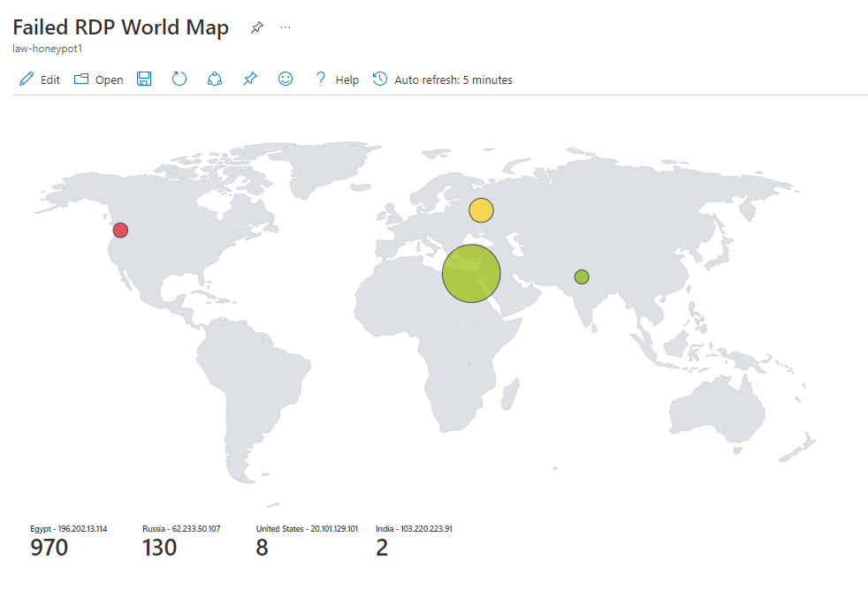Click the red United States map bubble
868x590 pixels.
pyautogui.click(x=120, y=230)
